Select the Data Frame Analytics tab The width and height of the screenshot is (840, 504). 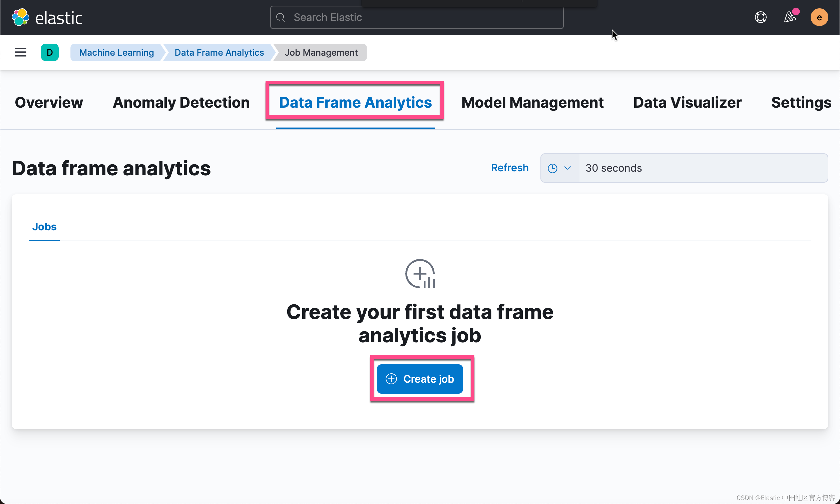click(x=355, y=103)
